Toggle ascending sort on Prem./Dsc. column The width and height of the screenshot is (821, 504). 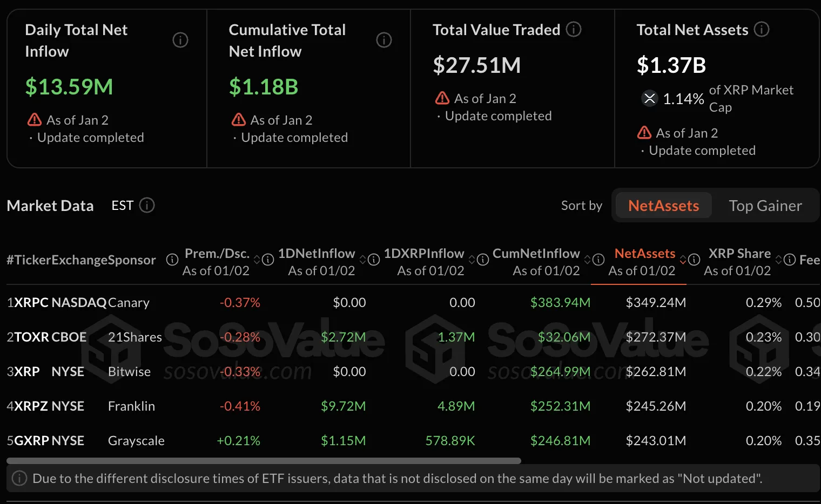[x=258, y=260]
